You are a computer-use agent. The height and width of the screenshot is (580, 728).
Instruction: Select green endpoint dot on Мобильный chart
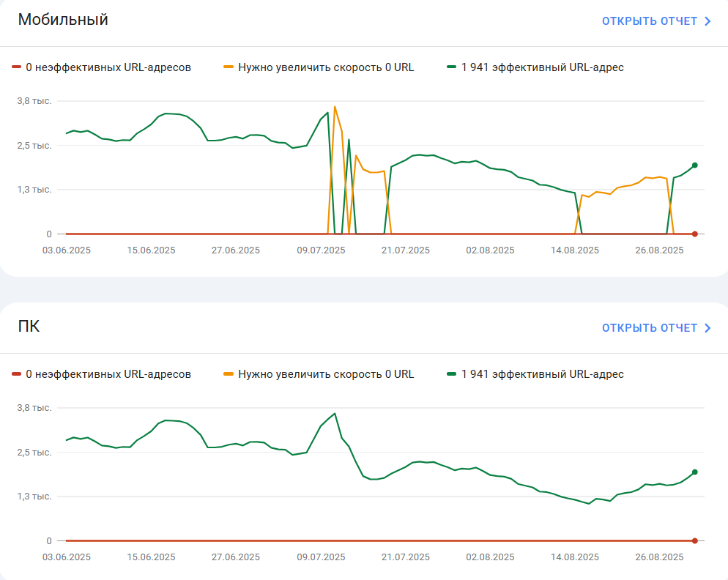(694, 166)
